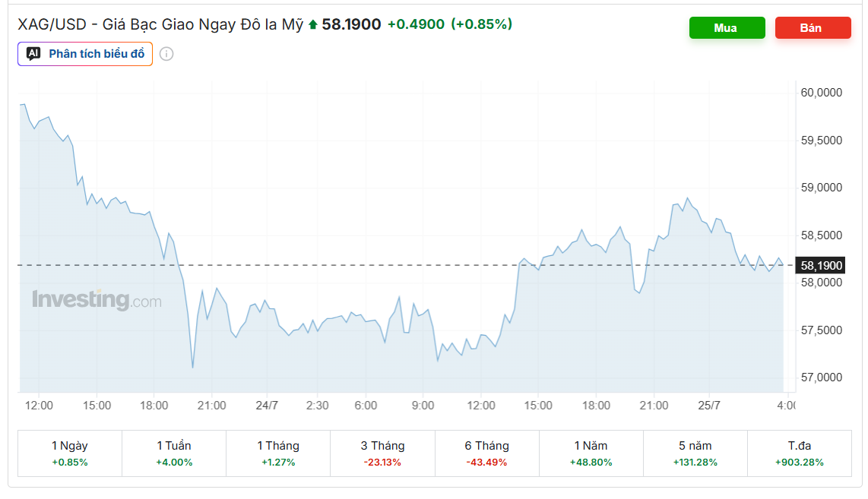The image size is (868, 499).
Task: Click the green Mua button
Action: tap(727, 27)
